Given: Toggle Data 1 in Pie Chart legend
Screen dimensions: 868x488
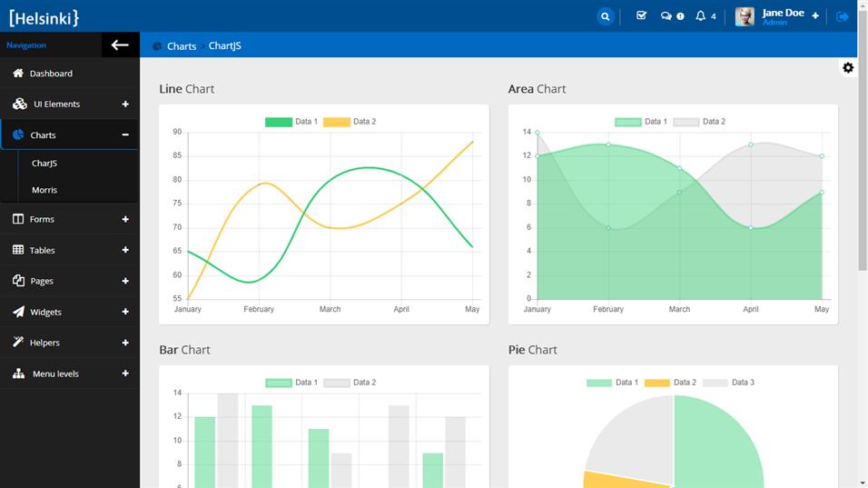Looking at the screenshot, I should click(x=612, y=383).
